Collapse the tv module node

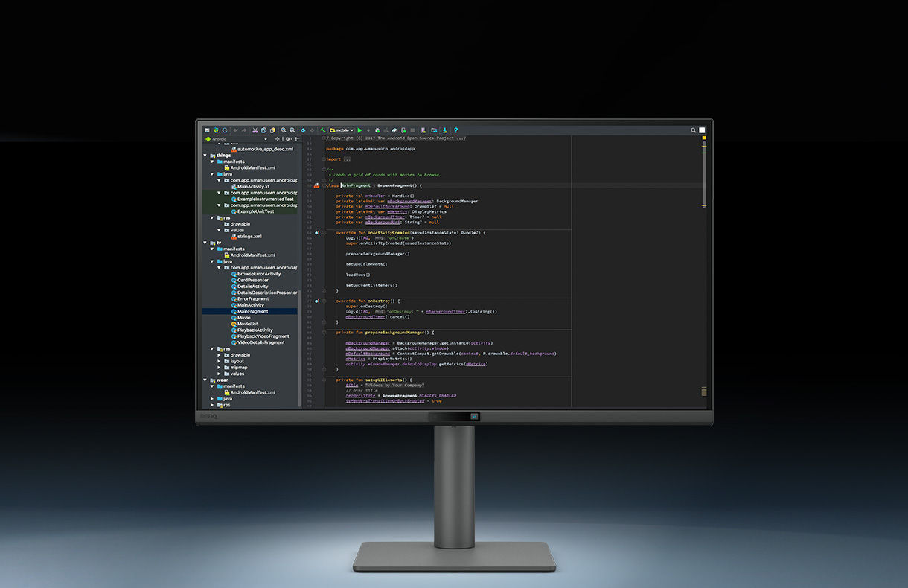coord(205,243)
